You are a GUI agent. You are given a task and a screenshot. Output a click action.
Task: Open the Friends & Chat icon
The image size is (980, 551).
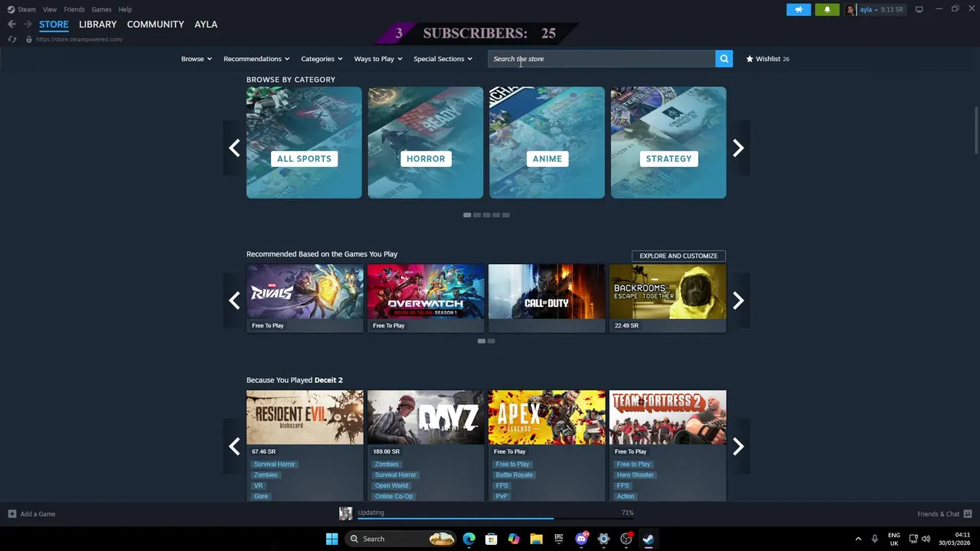(968, 514)
